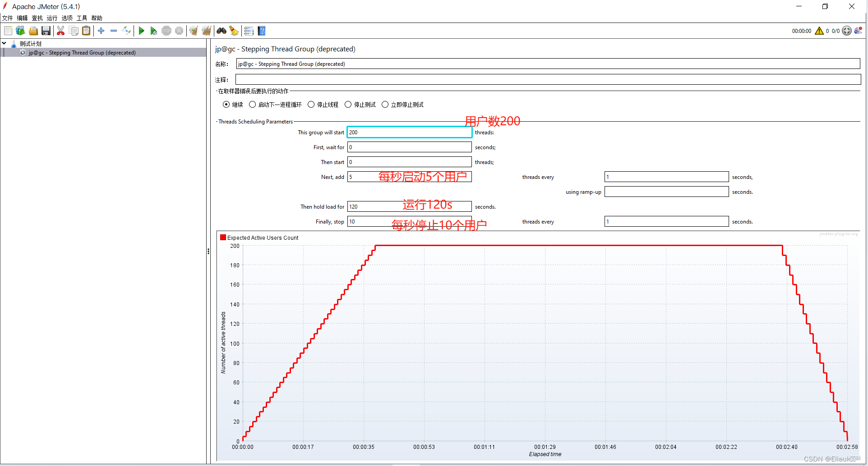Click the plugins manager icon at far right
This screenshot has height=466, width=868.
pos(858,31)
